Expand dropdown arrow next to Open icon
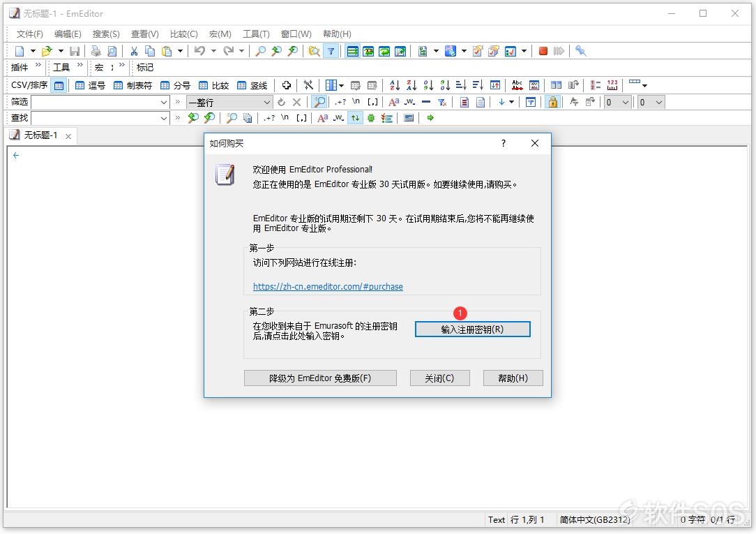This screenshot has height=534, width=756. click(61, 51)
